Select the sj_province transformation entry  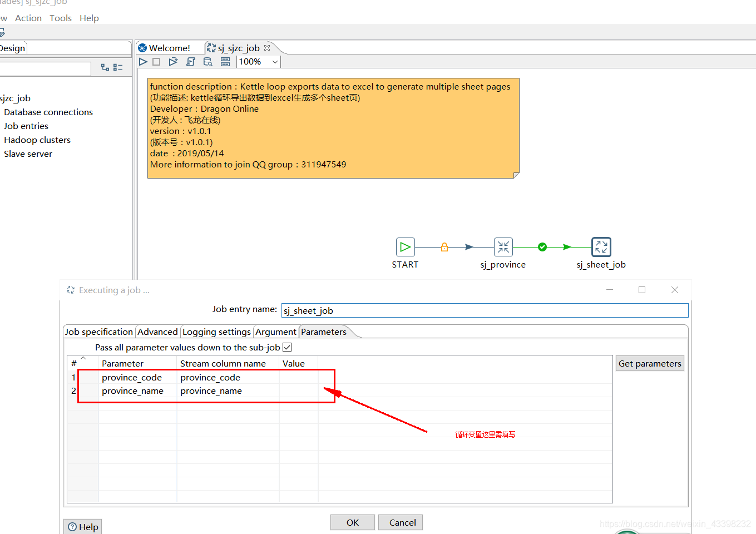point(503,247)
